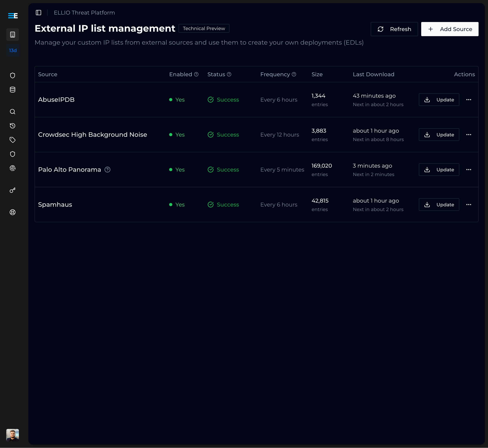Image resolution: width=488 pixels, height=448 pixels.
Task: Click the Success status icon for Spamhaus
Action: tap(211, 205)
